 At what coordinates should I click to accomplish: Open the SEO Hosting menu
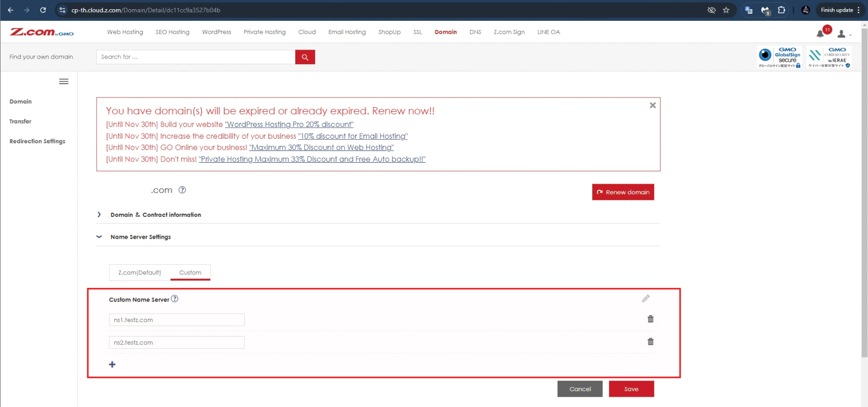coord(172,32)
